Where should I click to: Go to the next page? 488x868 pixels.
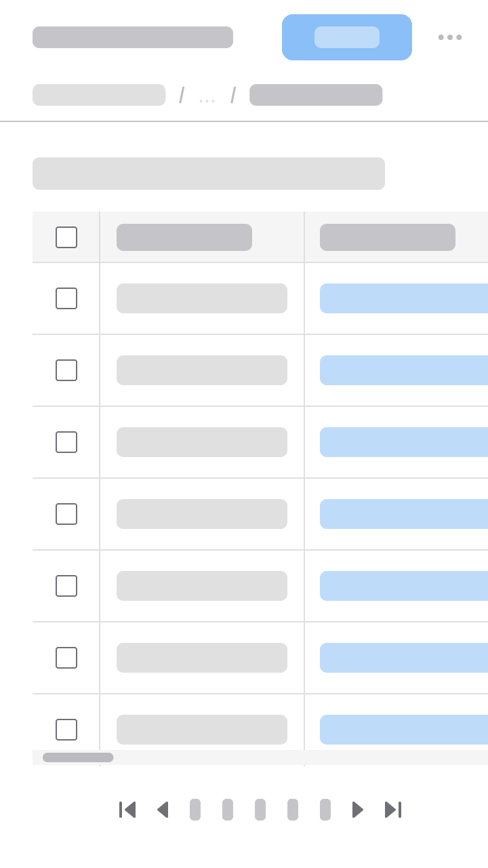point(358,810)
